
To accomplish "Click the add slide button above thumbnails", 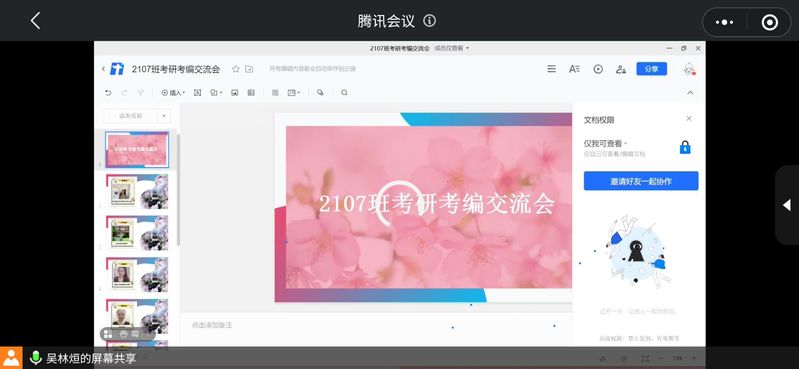I will pos(130,116).
